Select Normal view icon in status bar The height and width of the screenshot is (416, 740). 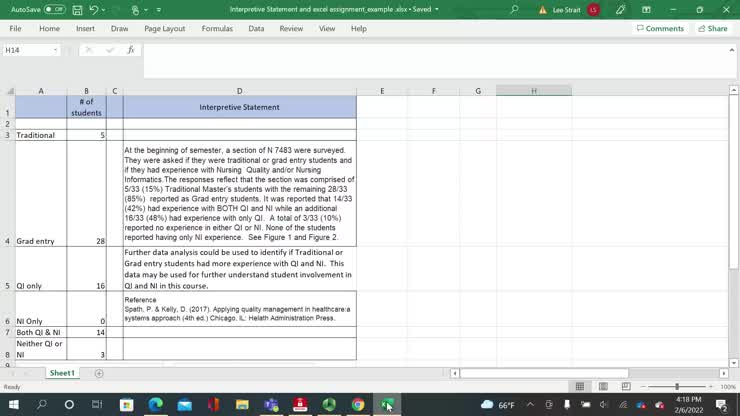(579, 387)
